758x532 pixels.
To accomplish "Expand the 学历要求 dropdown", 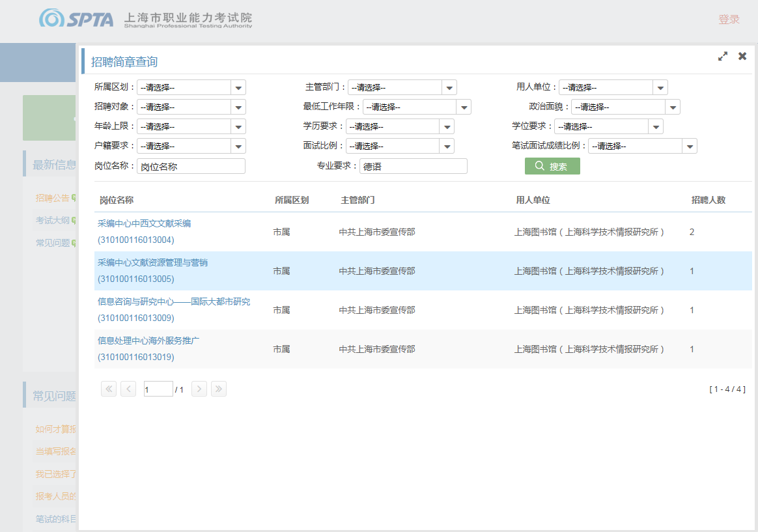I will (400, 126).
